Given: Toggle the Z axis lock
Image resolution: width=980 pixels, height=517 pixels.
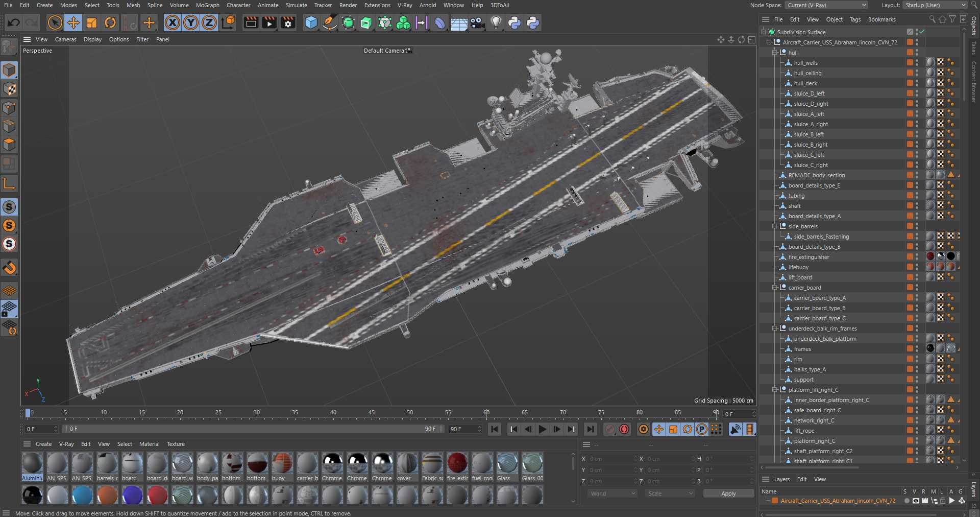Looking at the screenshot, I should (x=209, y=22).
